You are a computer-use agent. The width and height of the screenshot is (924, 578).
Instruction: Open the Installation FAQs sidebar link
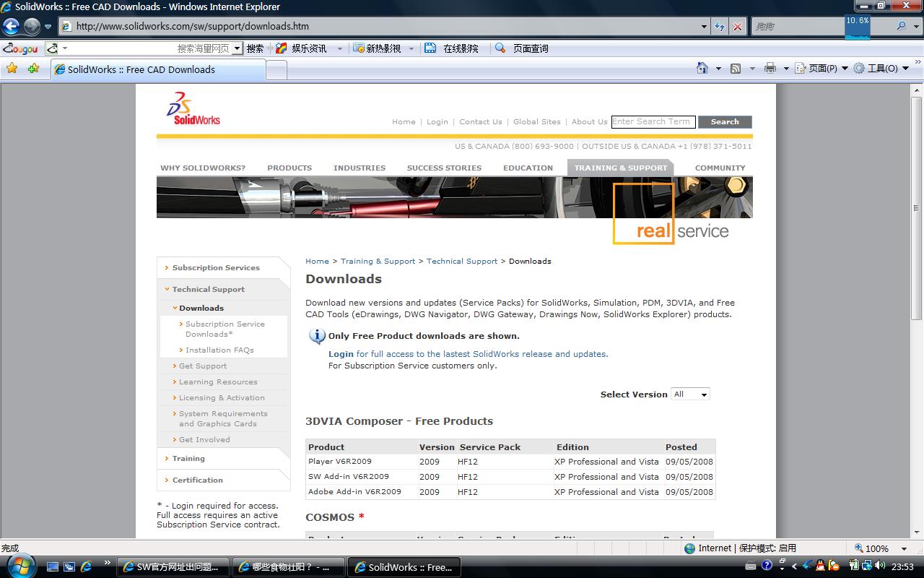pos(219,350)
